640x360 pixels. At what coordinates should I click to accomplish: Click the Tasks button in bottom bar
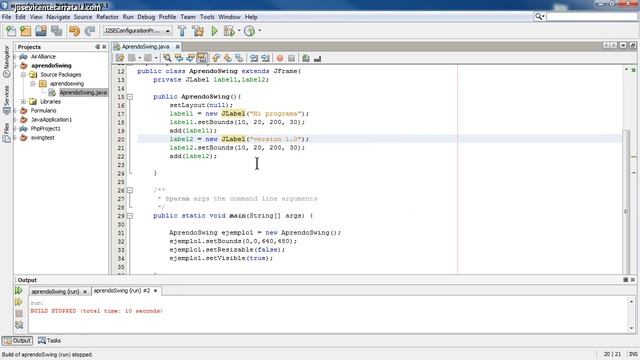[x=49, y=340]
